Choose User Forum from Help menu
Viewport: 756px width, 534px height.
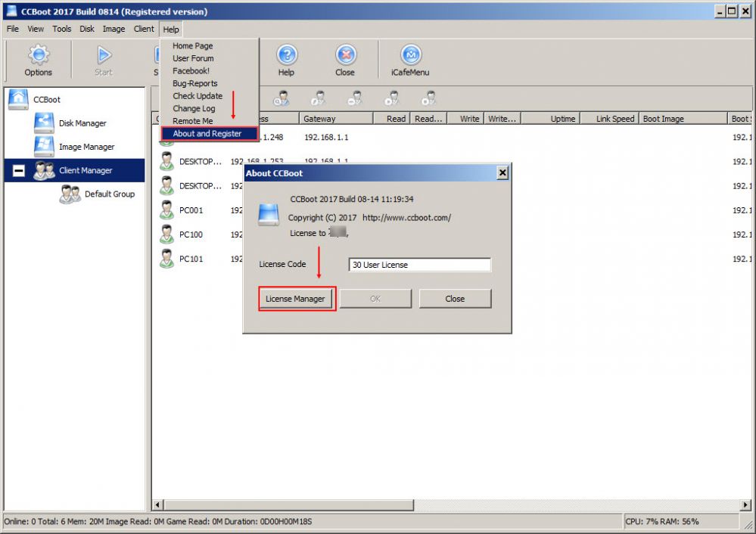pyautogui.click(x=193, y=58)
